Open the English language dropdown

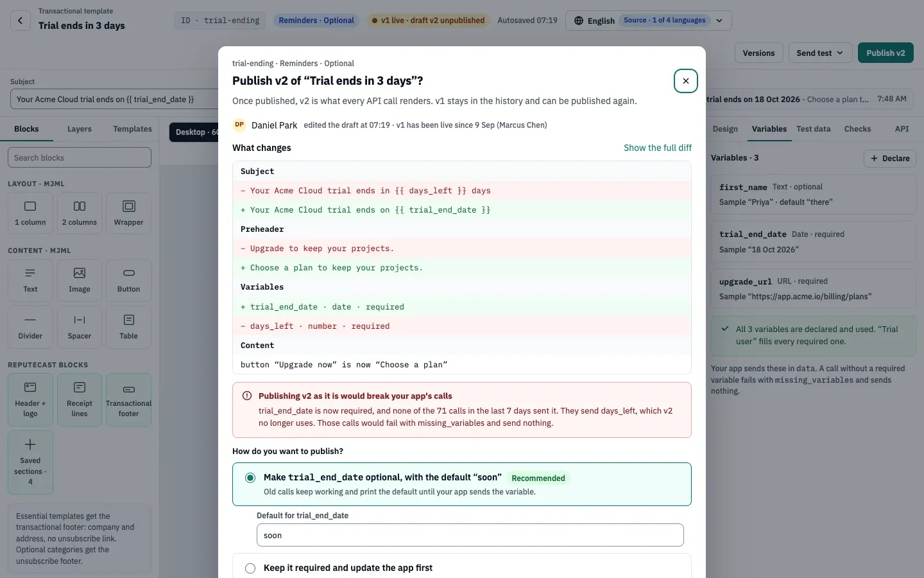(648, 21)
